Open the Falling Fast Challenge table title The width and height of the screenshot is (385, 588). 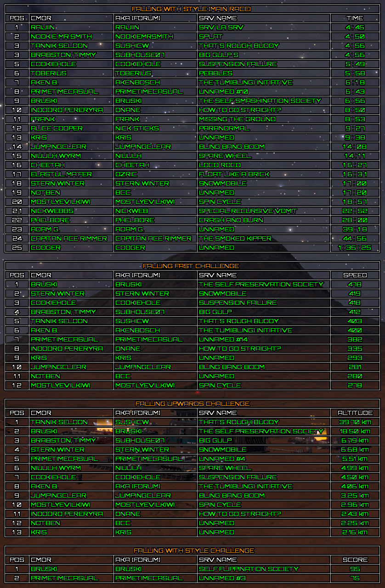192,266
